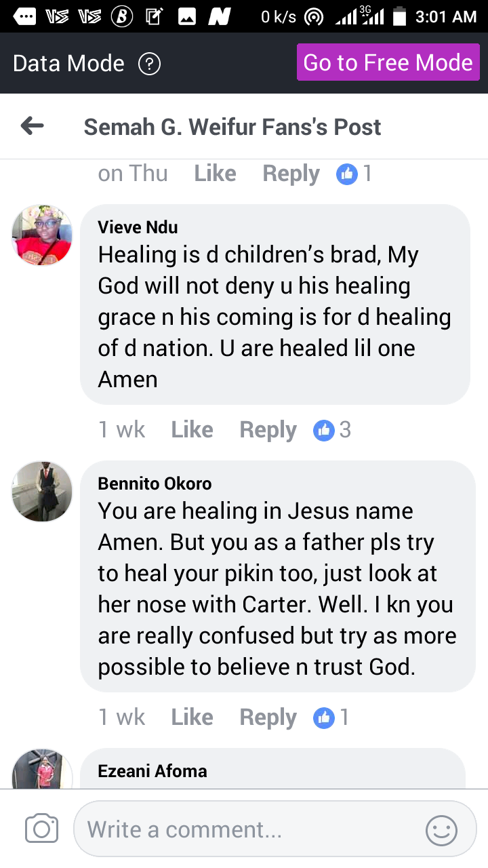Tap the like reaction icon beside 'on Thu'

pos(347,174)
